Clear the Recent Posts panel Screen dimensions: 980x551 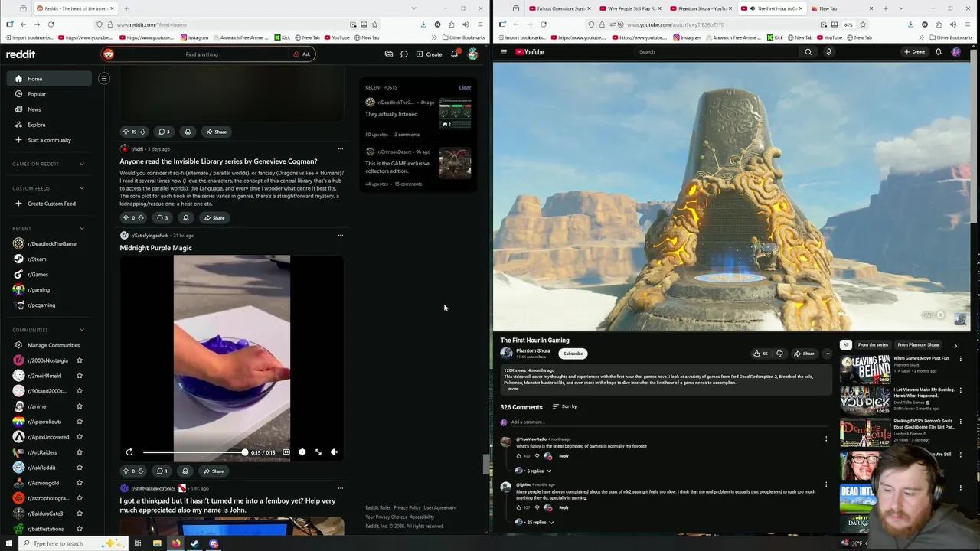coord(465,87)
